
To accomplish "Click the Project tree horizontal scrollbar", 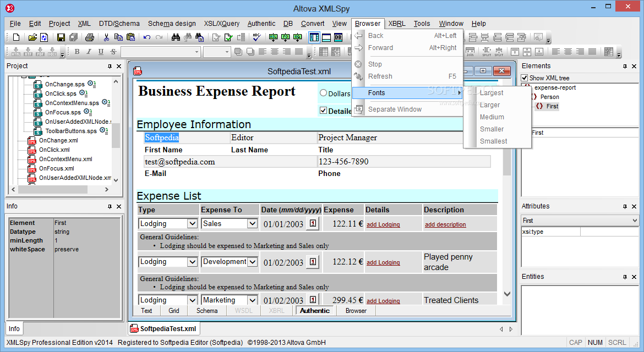I will (60, 190).
